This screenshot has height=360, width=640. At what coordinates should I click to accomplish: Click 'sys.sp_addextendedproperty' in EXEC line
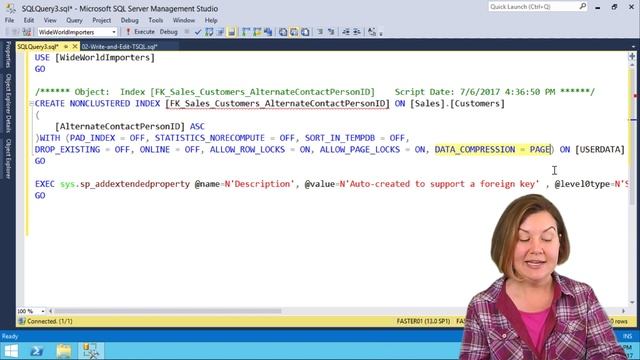click(125, 184)
